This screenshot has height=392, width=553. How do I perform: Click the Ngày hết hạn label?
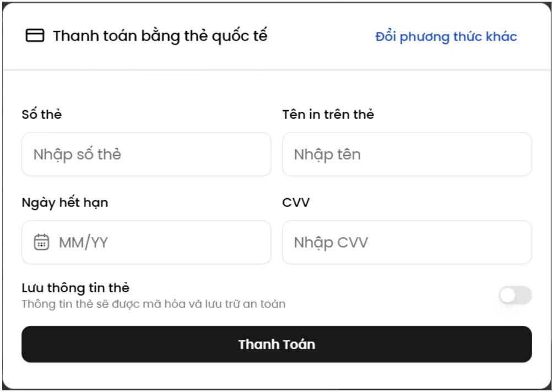click(x=65, y=203)
